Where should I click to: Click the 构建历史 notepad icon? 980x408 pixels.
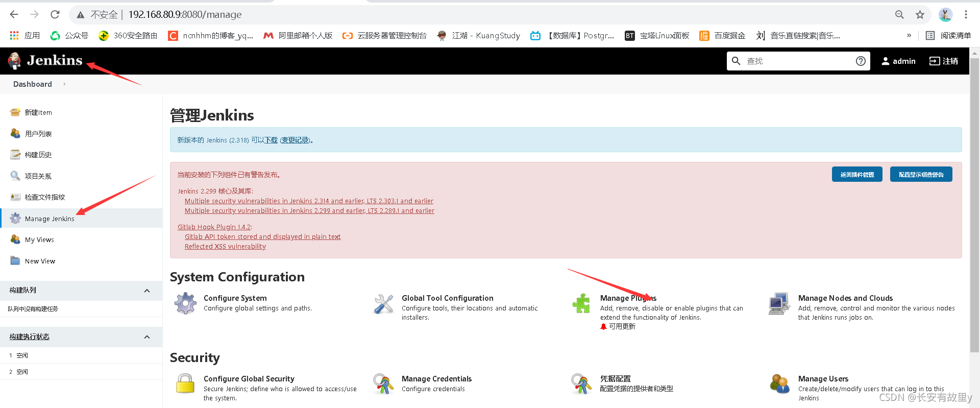15,154
